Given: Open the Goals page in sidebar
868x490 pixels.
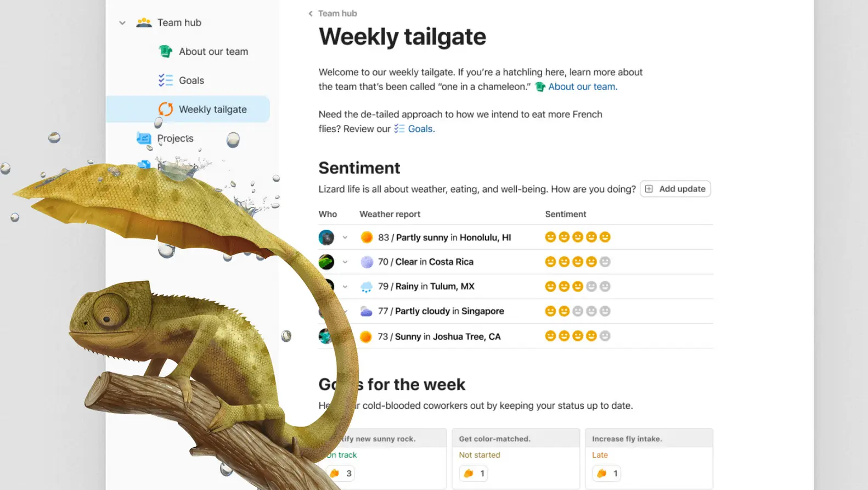Looking at the screenshot, I should click(x=191, y=81).
